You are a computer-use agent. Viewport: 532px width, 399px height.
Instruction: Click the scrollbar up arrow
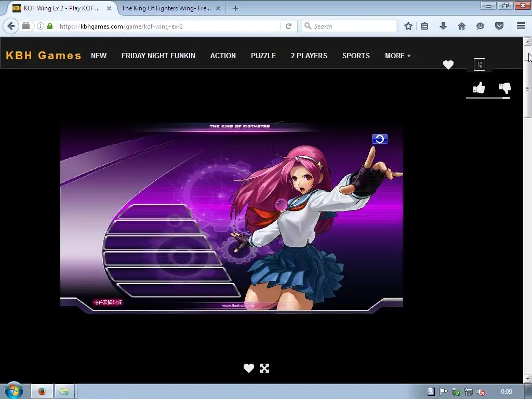(527, 42)
